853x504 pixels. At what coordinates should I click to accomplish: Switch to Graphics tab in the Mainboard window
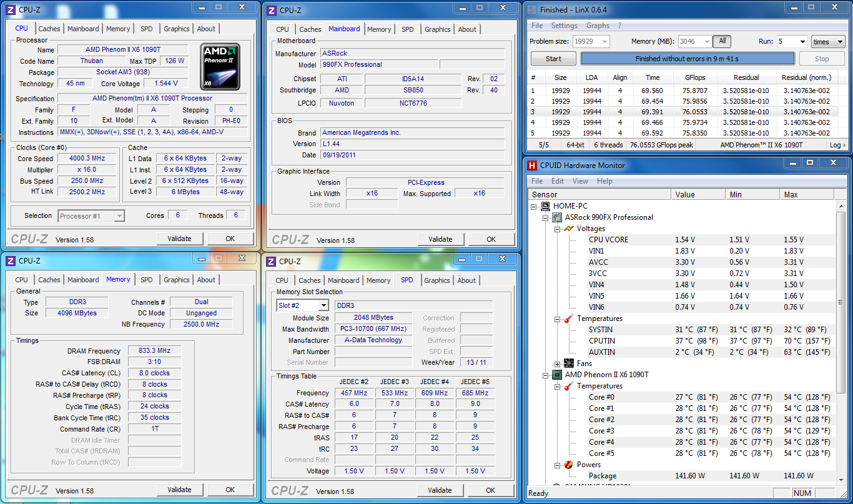[x=438, y=29]
